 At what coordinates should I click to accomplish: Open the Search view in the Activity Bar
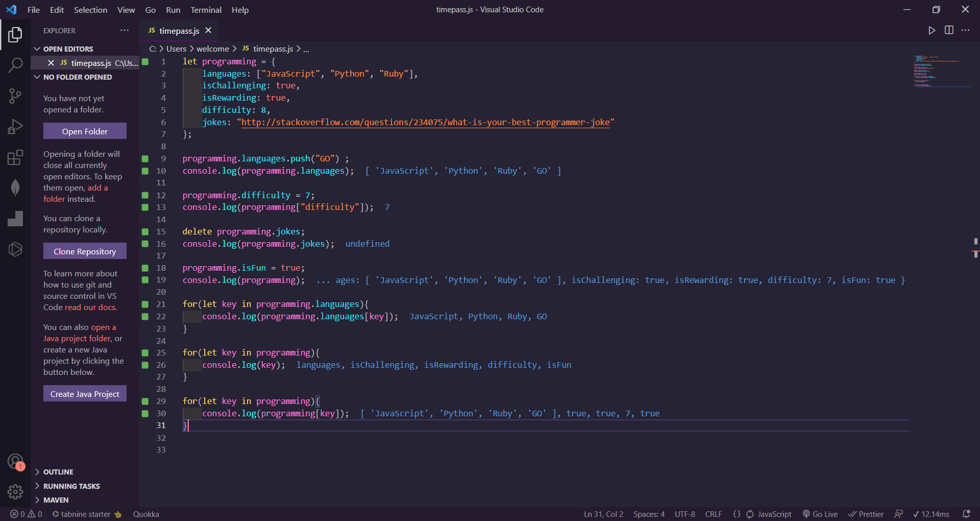click(15, 65)
